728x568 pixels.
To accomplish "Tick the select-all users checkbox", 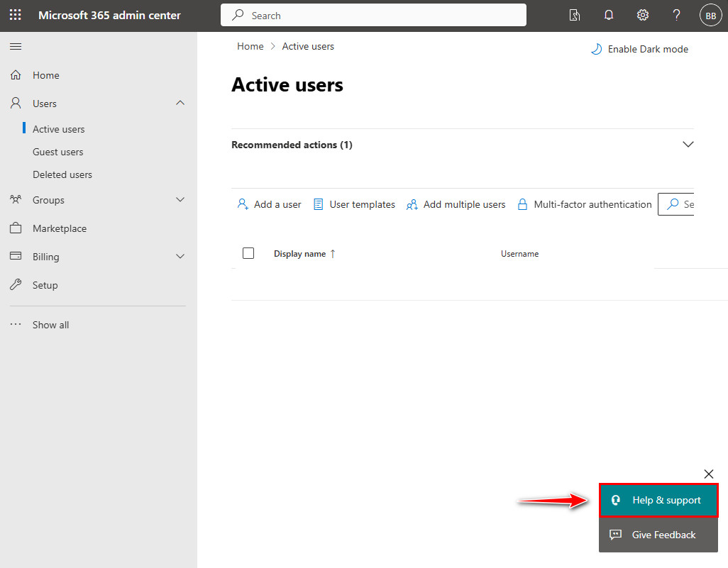I will [248, 253].
